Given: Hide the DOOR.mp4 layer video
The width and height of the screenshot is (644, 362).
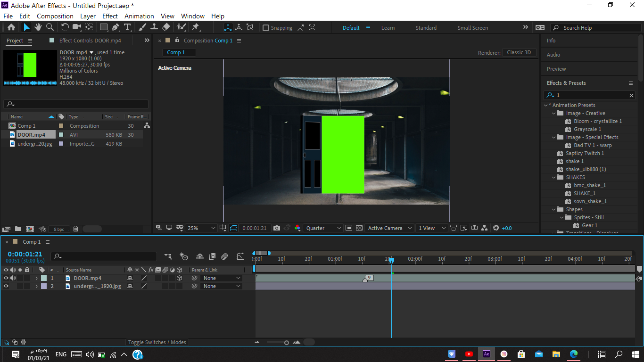Looking at the screenshot, I should pyautogui.click(x=6, y=278).
